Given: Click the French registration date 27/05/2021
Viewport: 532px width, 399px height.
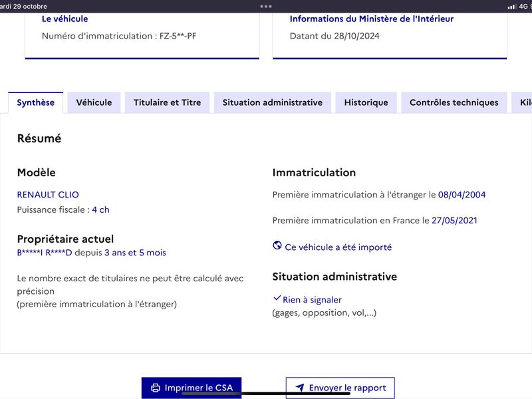Looking at the screenshot, I should [x=454, y=221].
